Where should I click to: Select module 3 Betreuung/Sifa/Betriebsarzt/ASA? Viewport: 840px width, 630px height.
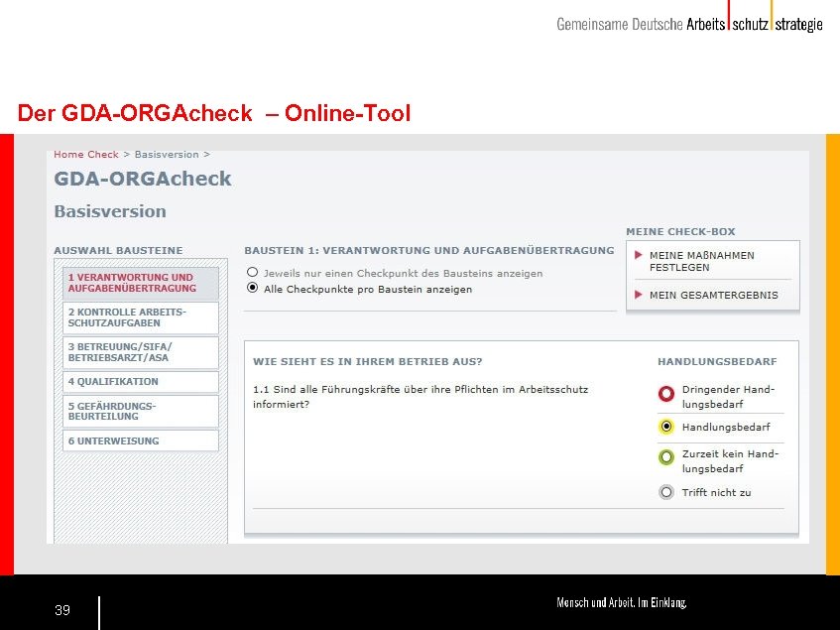[x=141, y=352]
